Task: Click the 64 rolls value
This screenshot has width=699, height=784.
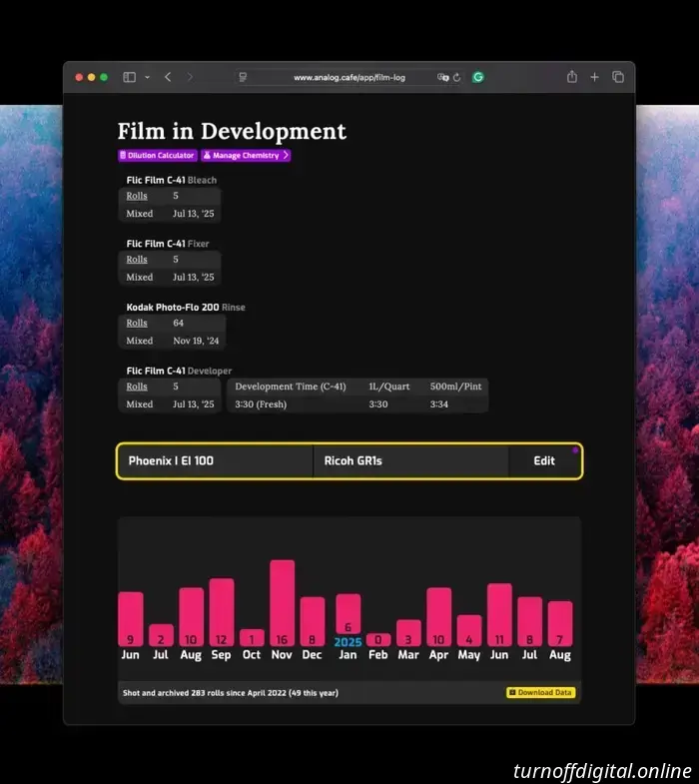Action: 178,323
